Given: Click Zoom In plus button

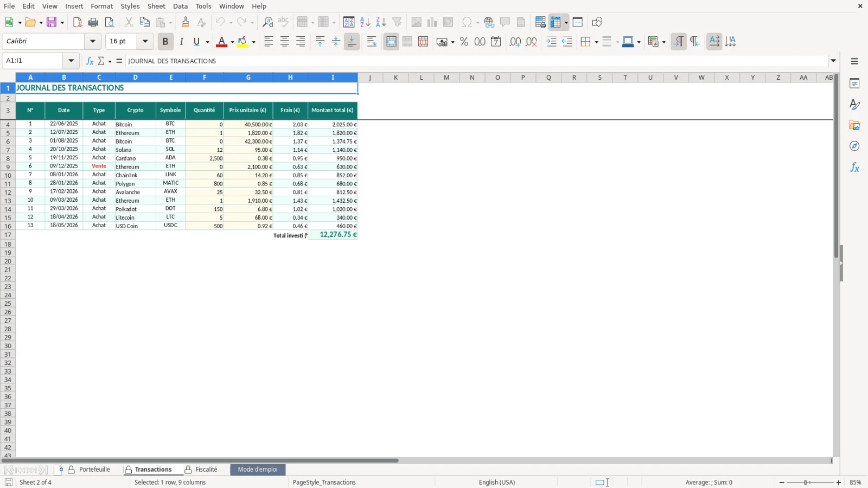Looking at the screenshot, I should [x=839, y=483].
